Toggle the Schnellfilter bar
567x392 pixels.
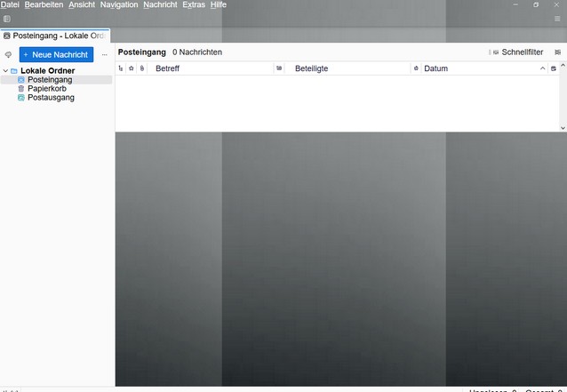516,52
